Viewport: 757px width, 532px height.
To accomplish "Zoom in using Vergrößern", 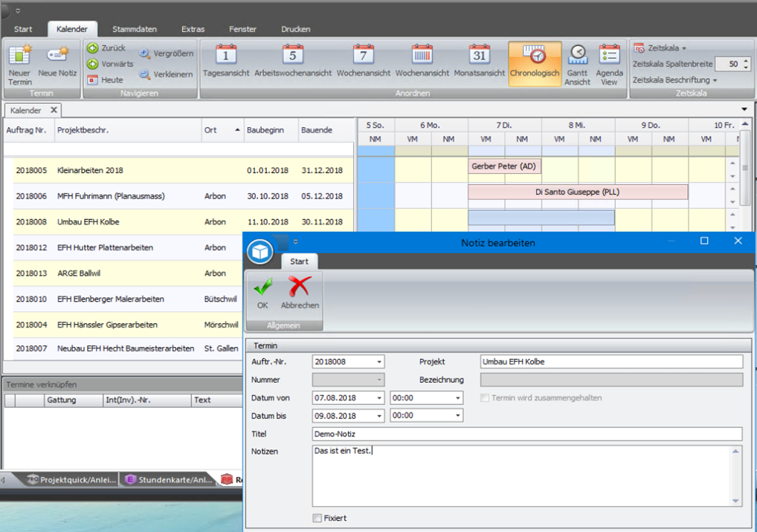I will (x=167, y=53).
